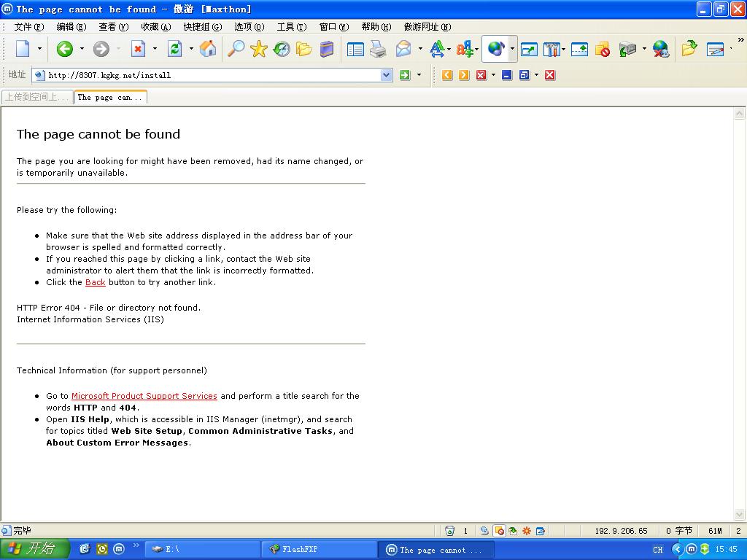Click the full-screen window icon with the arrow
Image resolution: width=747 pixels, height=560 pixels.
tap(529, 49)
